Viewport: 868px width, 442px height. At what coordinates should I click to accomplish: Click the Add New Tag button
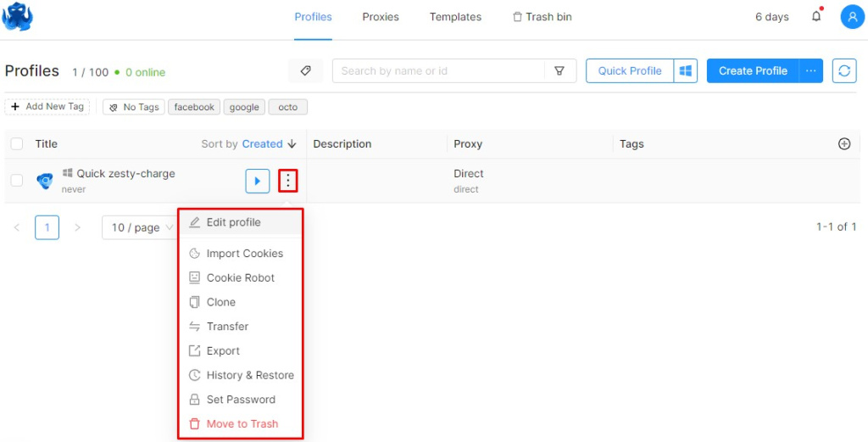click(x=47, y=106)
